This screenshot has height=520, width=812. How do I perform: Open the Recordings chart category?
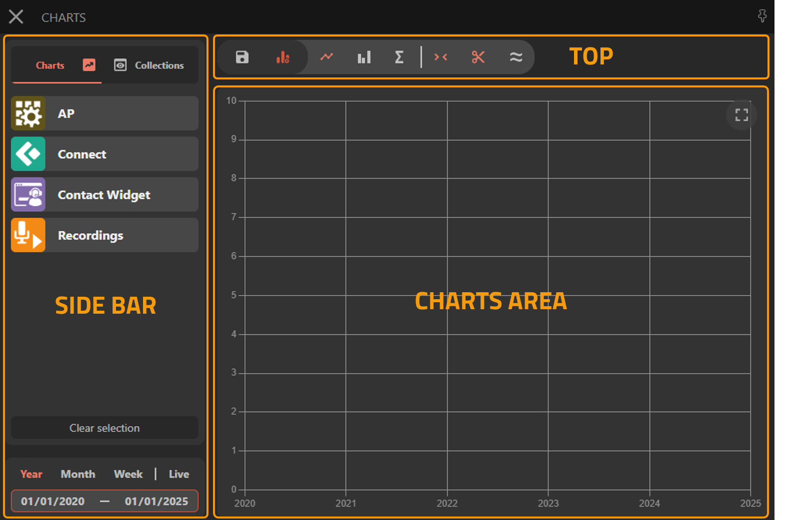click(x=104, y=235)
